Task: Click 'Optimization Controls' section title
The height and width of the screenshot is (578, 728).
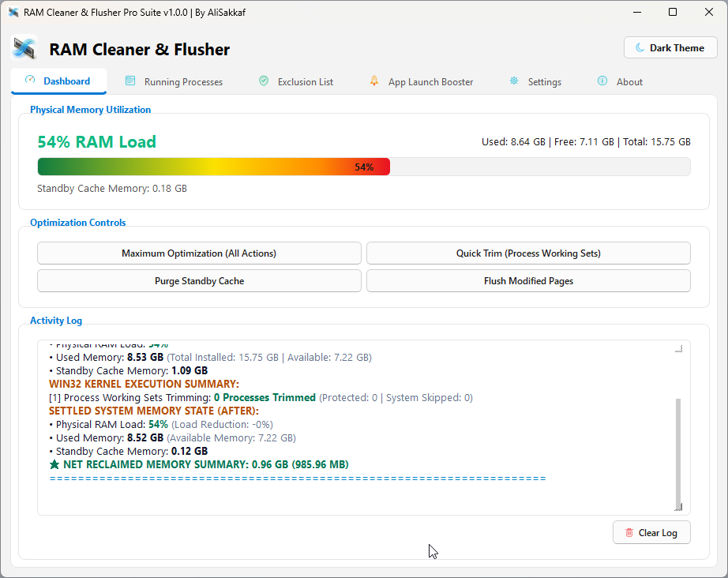Action: (x=78, y=223)
